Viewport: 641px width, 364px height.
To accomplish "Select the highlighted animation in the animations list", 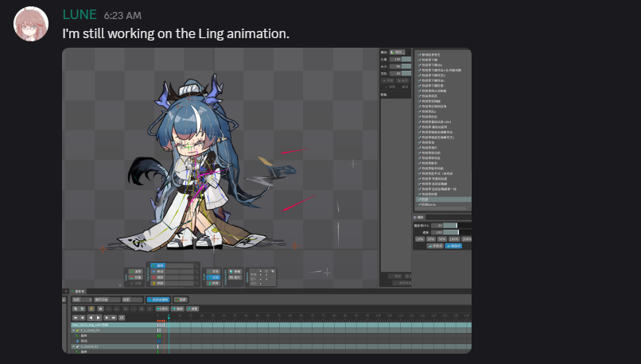I will [x=443, y=199].
